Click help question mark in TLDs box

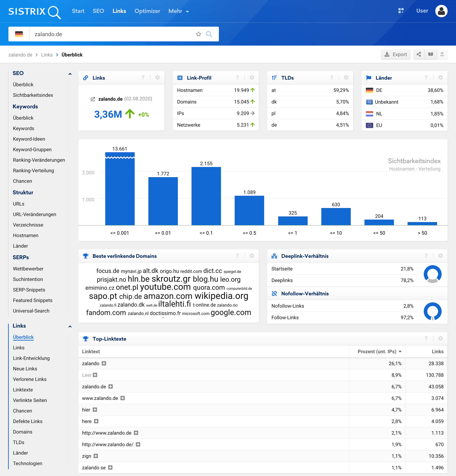(x=332, y=78)
